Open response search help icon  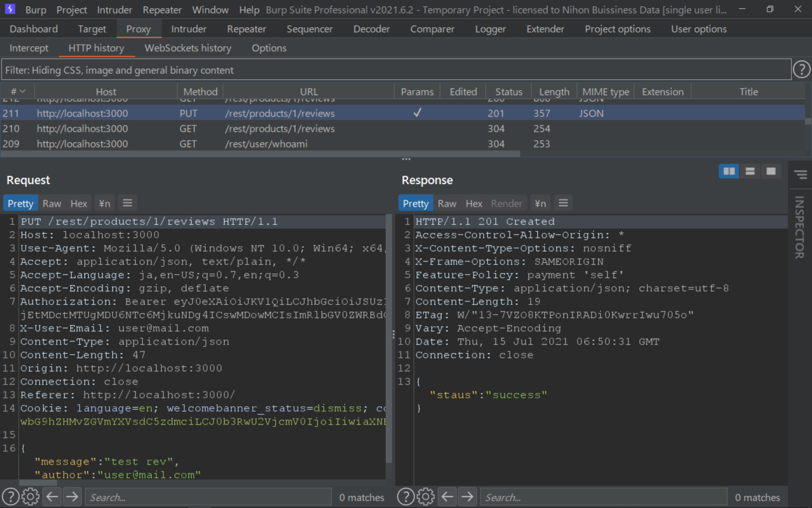coord(405,496)
